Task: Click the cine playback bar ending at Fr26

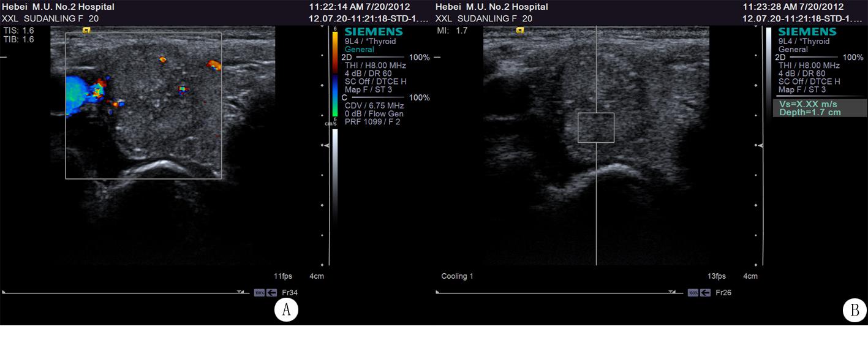Action: [558, 293]
